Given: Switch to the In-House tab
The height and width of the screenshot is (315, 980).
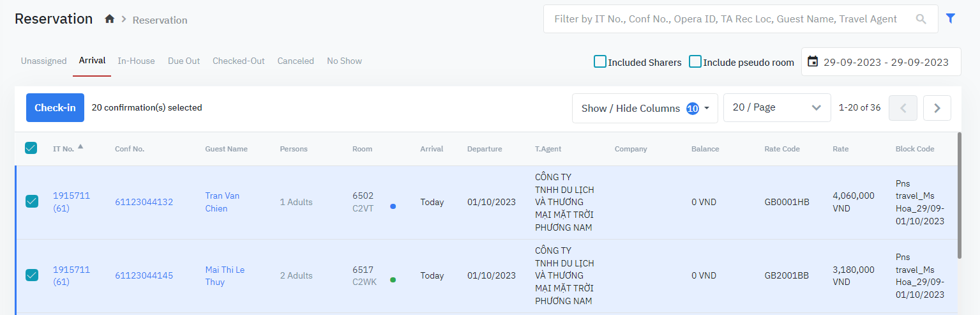Looking at the screenshot, I should 136,61.
